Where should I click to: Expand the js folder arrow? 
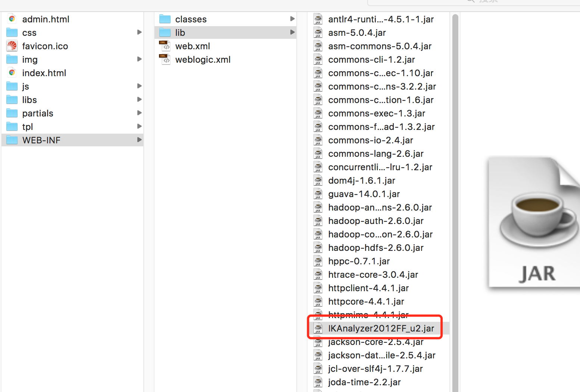click(139, 86)
